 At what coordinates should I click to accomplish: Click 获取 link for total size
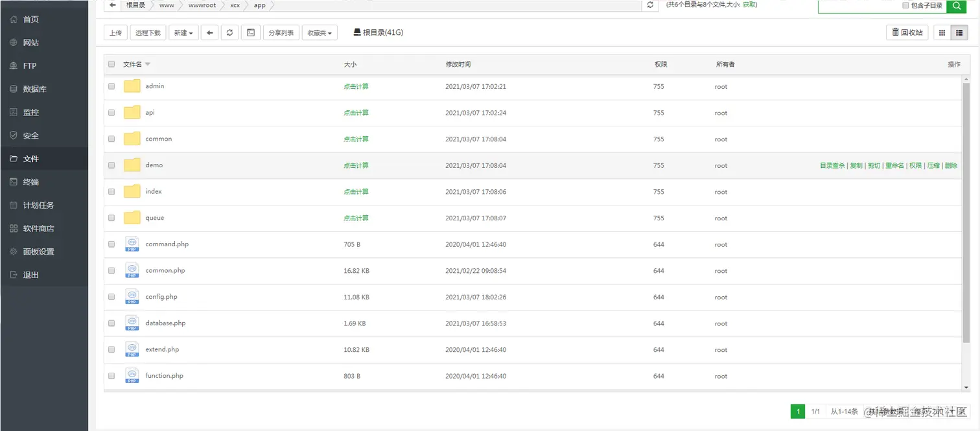click(x=750, y=5)
